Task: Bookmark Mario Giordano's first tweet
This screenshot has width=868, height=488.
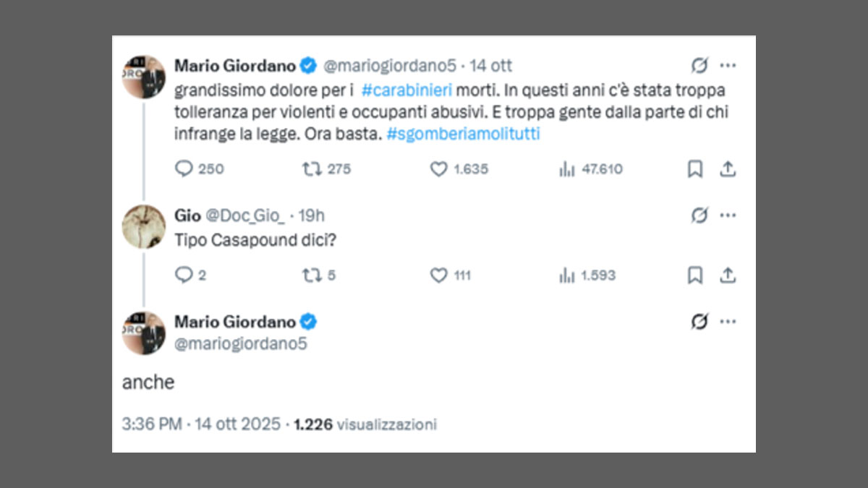Action: (694, 169)
